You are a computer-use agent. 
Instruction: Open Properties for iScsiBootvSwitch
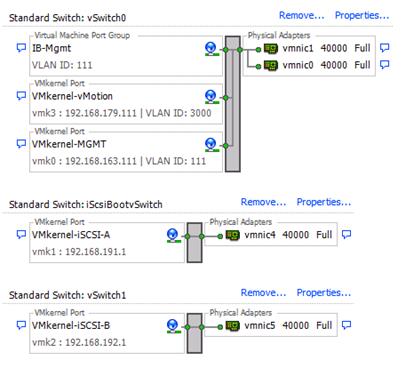[324, 202]
